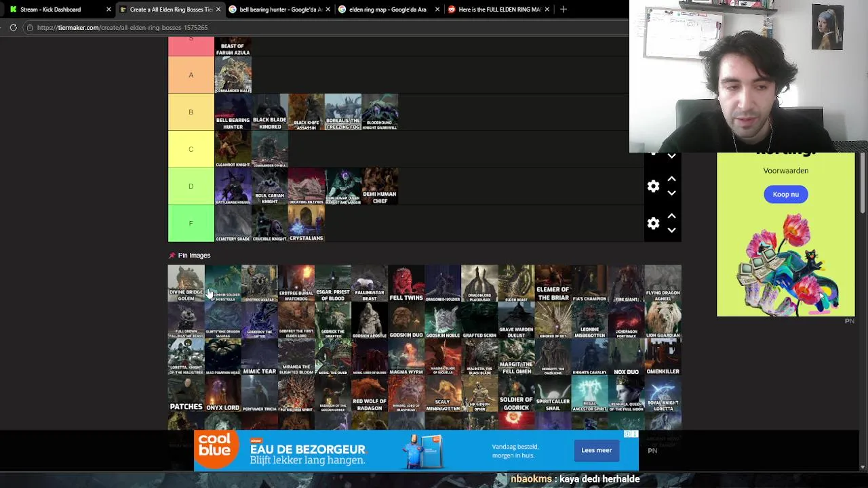868x488 pixels.
Task: Pick Nox Duo image
Action: 626,357
